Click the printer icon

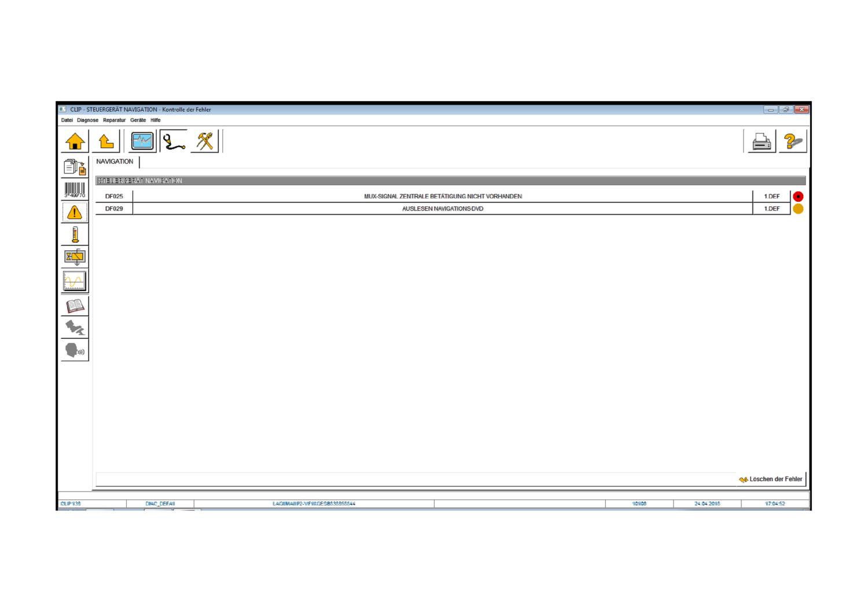coord(762,141)
